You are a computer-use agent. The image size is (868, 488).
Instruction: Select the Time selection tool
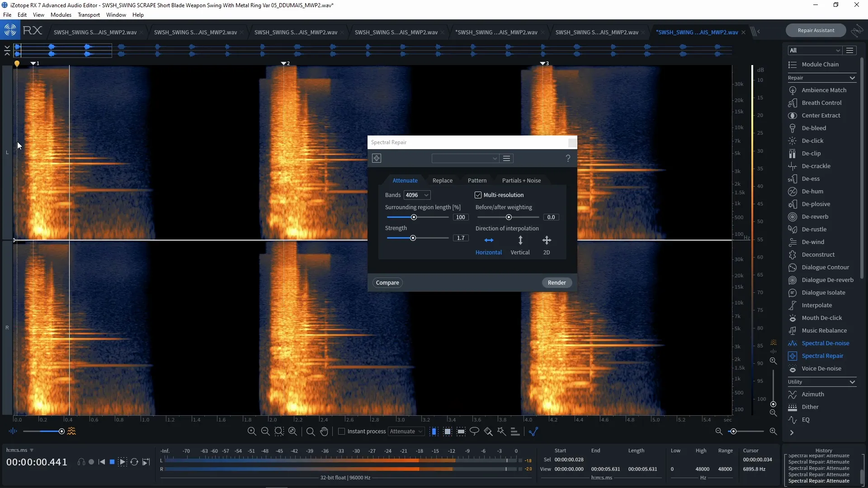434,432
